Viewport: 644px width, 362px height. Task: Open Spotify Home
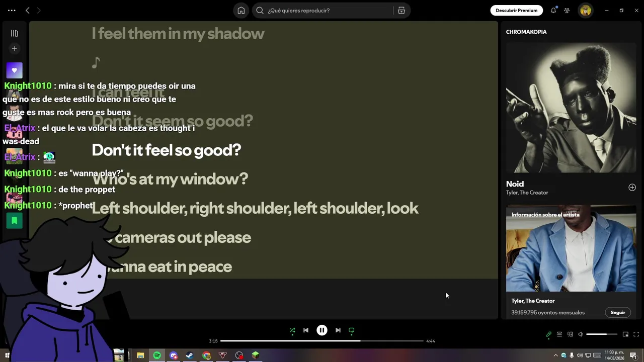click(x=241, y=10)
